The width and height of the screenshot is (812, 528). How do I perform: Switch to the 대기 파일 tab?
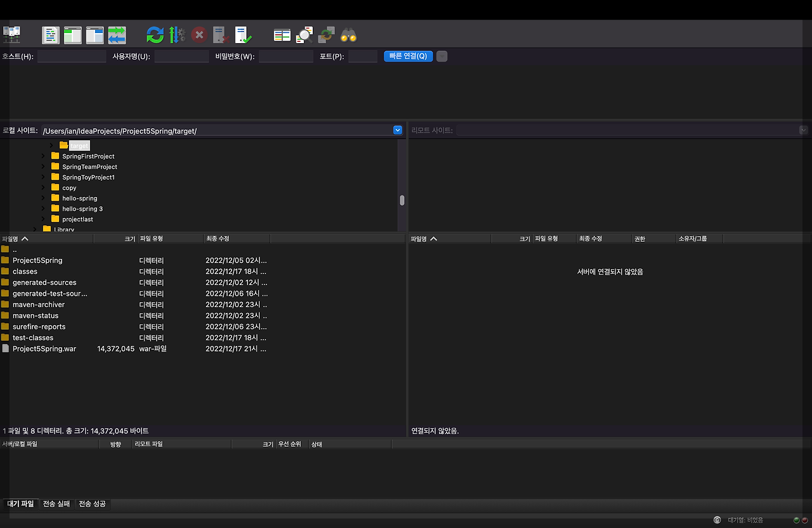[20, 504]
